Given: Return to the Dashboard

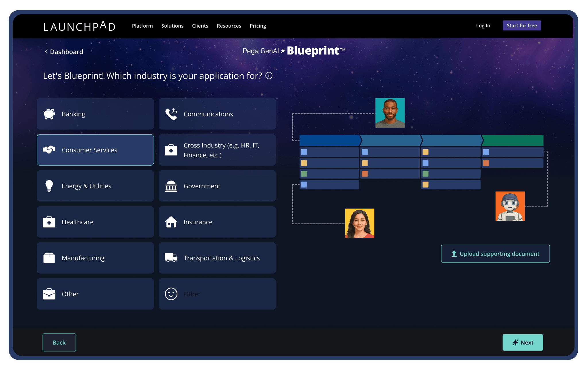Looking at the screenshot, I should pos(67,52).
